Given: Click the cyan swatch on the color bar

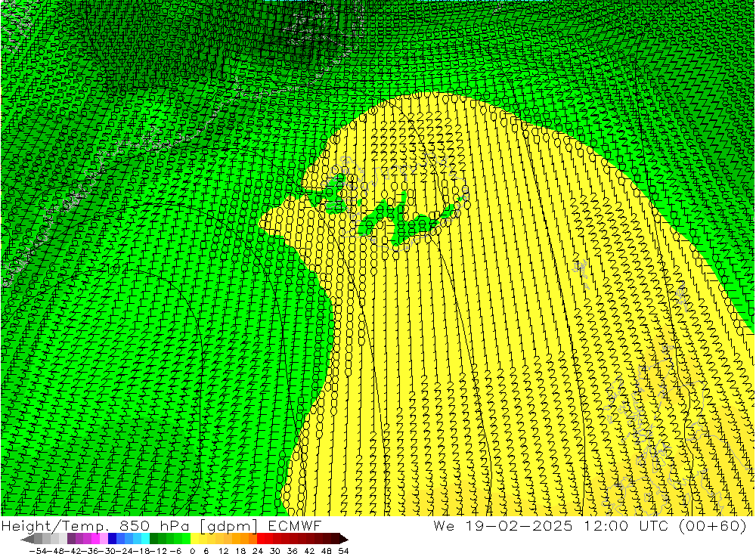Looking at the screenshot, I should click(x=144, y=539).
